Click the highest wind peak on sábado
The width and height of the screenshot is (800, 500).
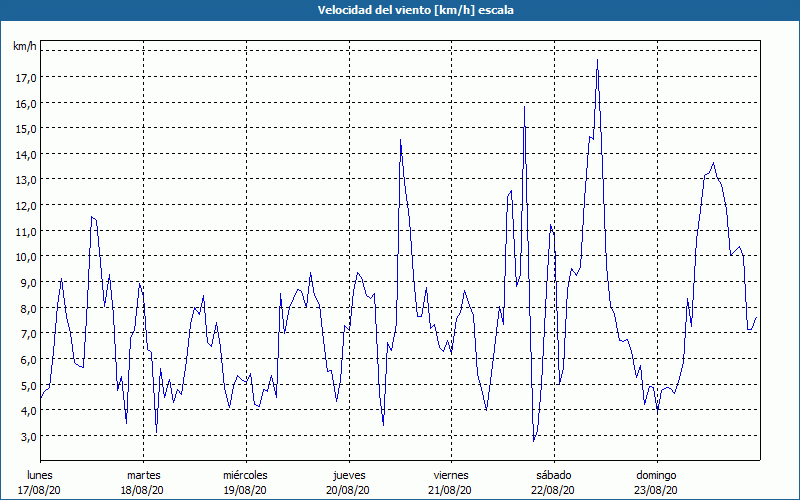pyautogui.click(x=597, y=60)
